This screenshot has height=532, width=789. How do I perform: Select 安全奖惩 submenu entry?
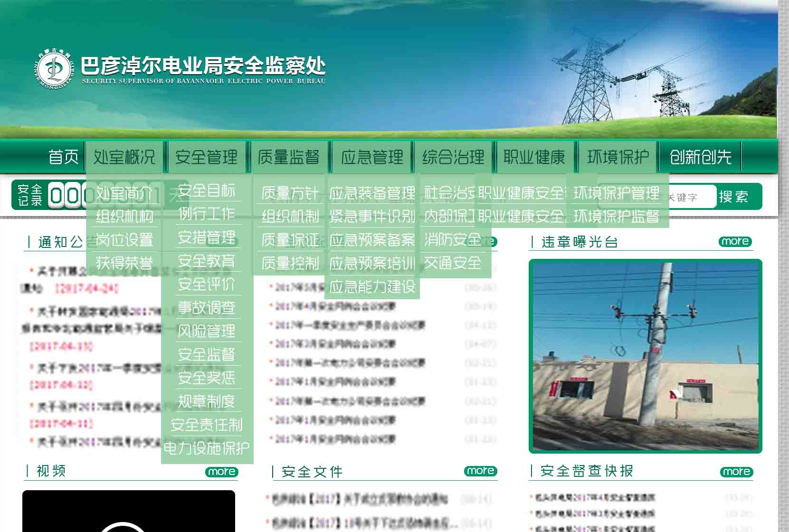point(207,378)
